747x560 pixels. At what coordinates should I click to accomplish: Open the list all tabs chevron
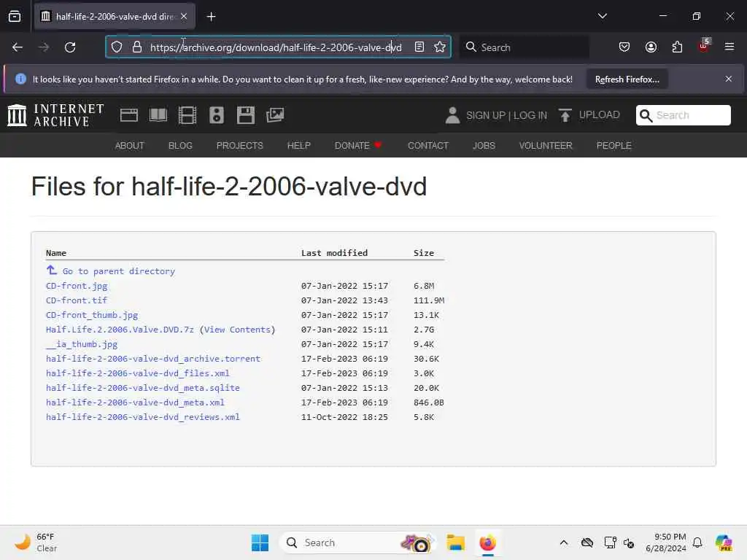(602, 16)
